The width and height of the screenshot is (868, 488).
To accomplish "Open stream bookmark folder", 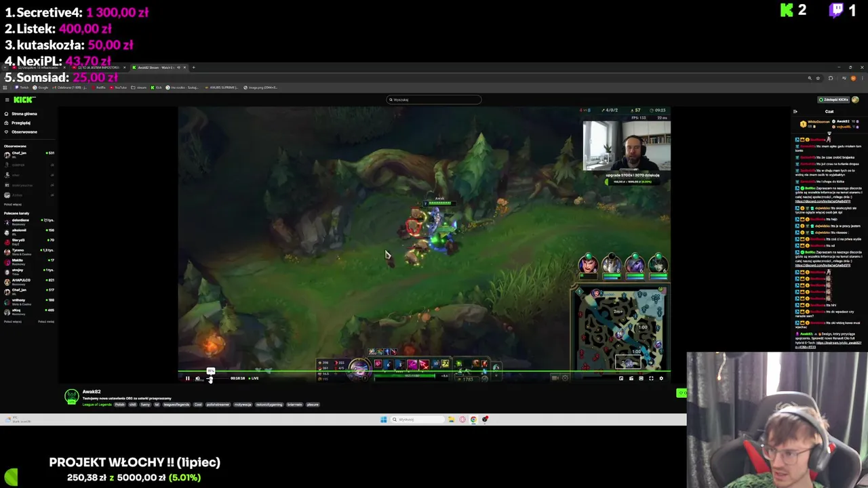I will [x=139, y=87].
